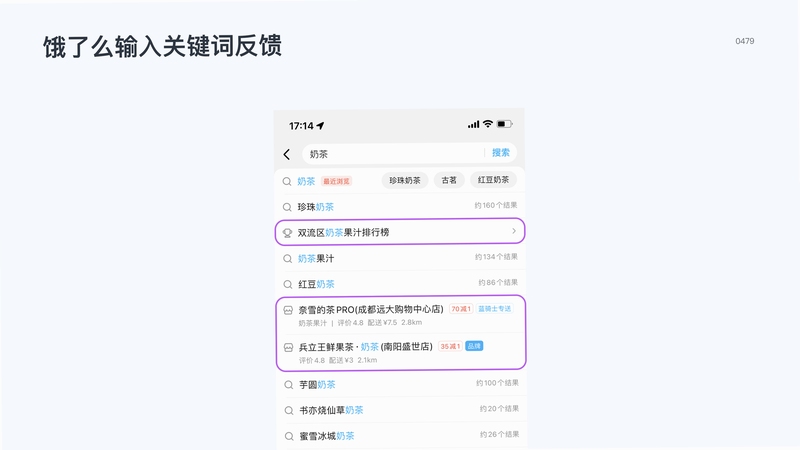Select the 红豆奶茶 suggestion chip
This screenshot has width=800, height=450.
tap(493, 180)
